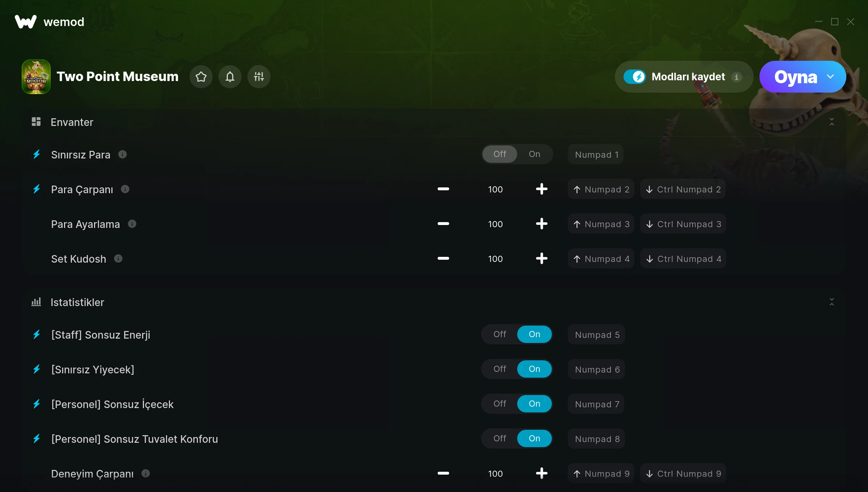868x492 pixels.
Task: Open mod settings sliders icon
Action: coord(259,77)
